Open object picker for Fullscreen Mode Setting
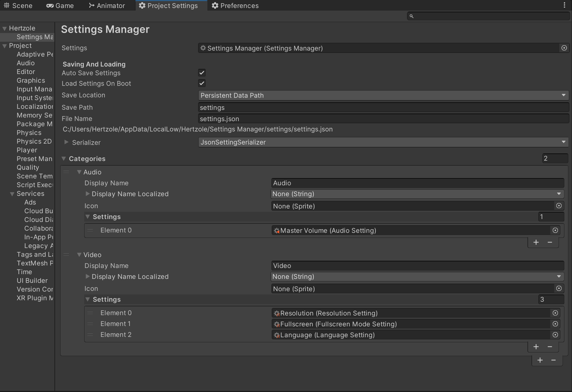 555,324
